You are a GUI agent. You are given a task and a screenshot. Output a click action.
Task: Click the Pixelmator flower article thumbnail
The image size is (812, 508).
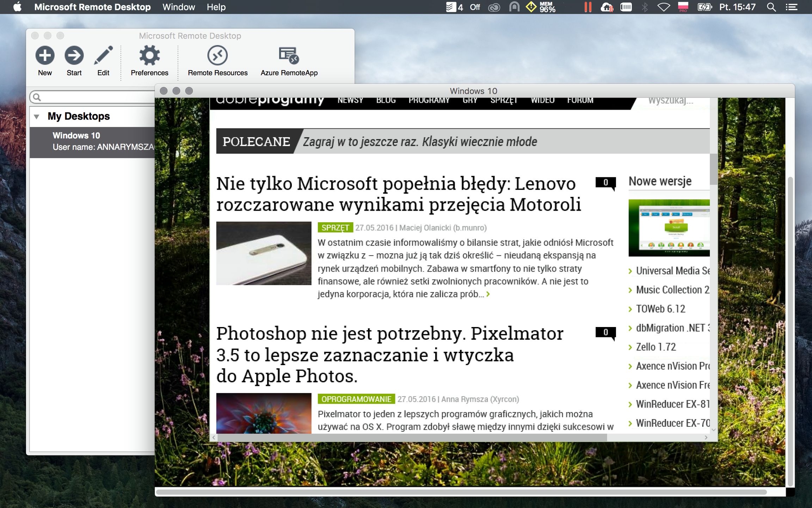[x=264, y=413]
